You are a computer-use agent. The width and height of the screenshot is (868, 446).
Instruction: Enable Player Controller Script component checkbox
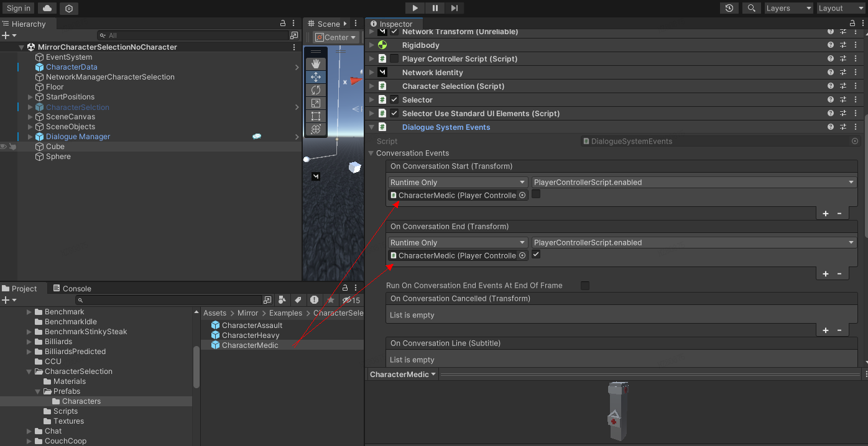click(394, 59)
